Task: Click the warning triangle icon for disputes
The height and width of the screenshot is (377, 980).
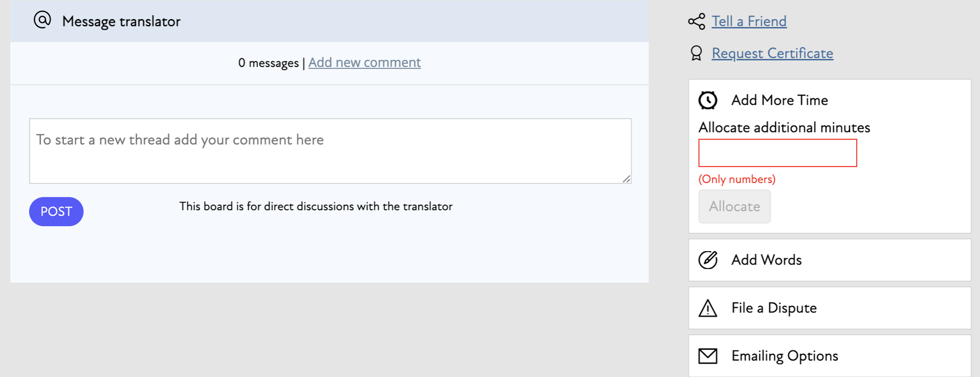Action: [708, 308]
